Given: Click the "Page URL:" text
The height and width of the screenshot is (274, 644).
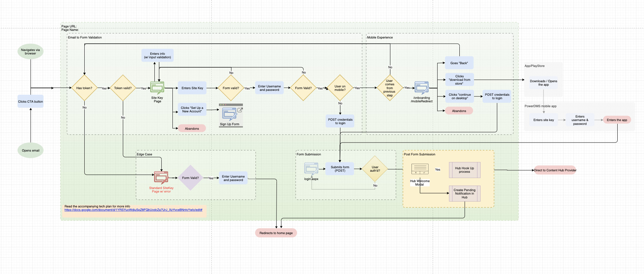Looking at the screenshot, I should pos(69,26).
